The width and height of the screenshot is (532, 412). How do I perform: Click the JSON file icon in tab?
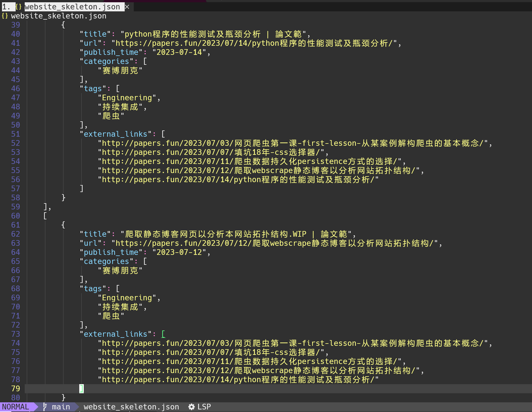pos(18,7)
